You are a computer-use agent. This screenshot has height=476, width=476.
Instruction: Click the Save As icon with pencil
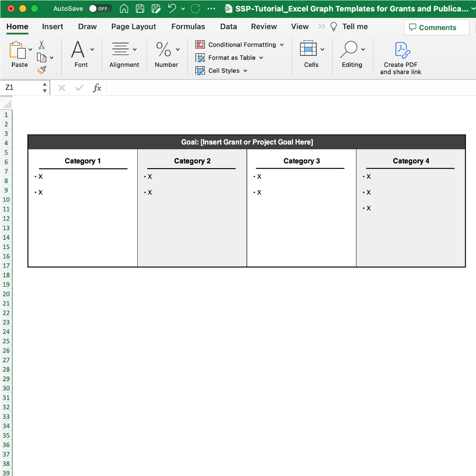[x=156, y=9]
